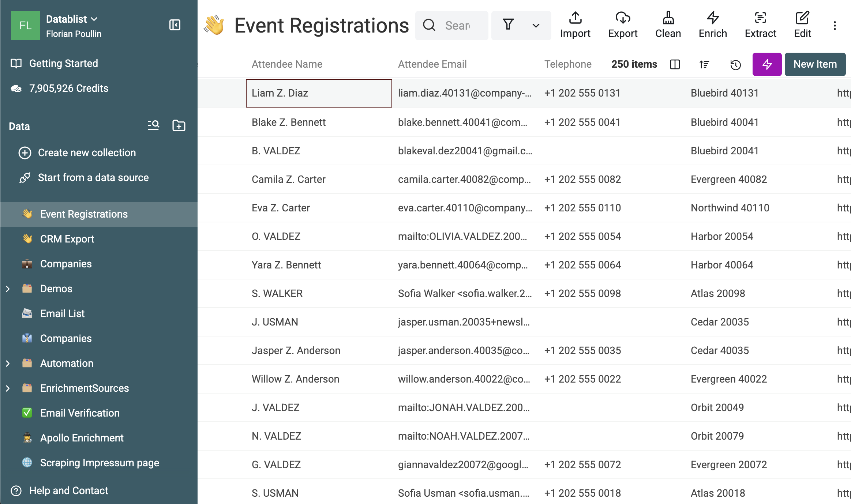
Task: Select the Blake Z. Bennett name cell
Action: [319, 122]
